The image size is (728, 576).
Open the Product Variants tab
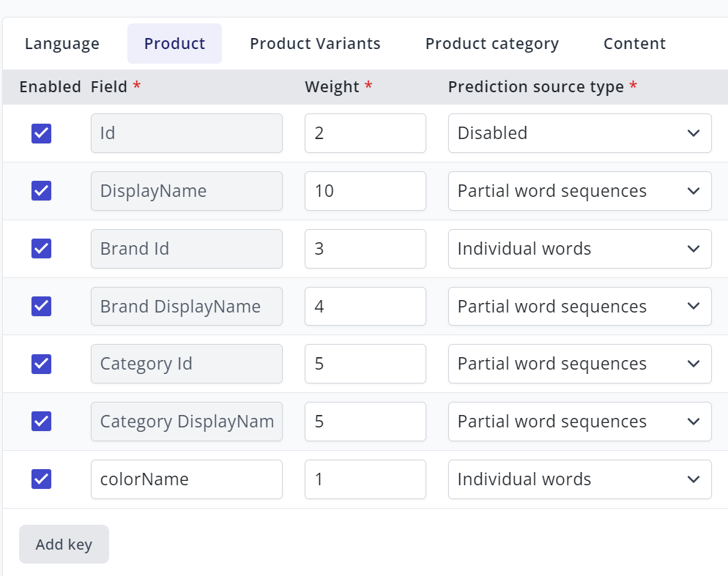coord(315,43)
